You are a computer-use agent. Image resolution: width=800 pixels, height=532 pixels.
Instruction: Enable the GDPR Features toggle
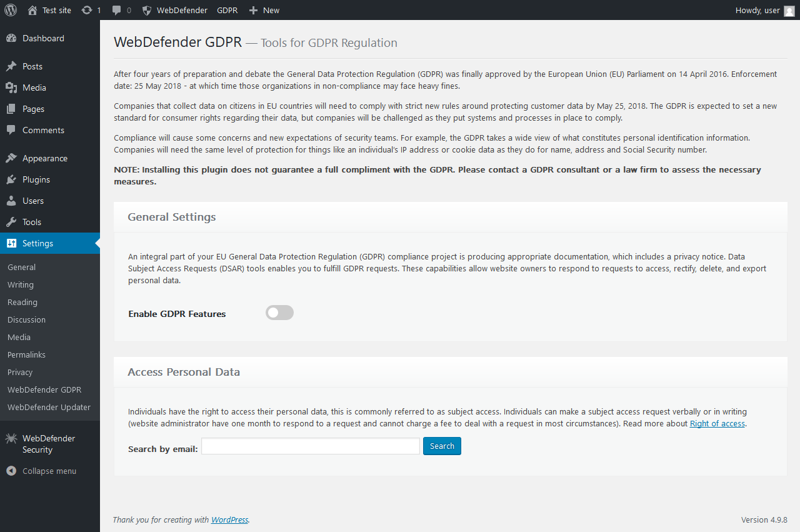(279, 313)
